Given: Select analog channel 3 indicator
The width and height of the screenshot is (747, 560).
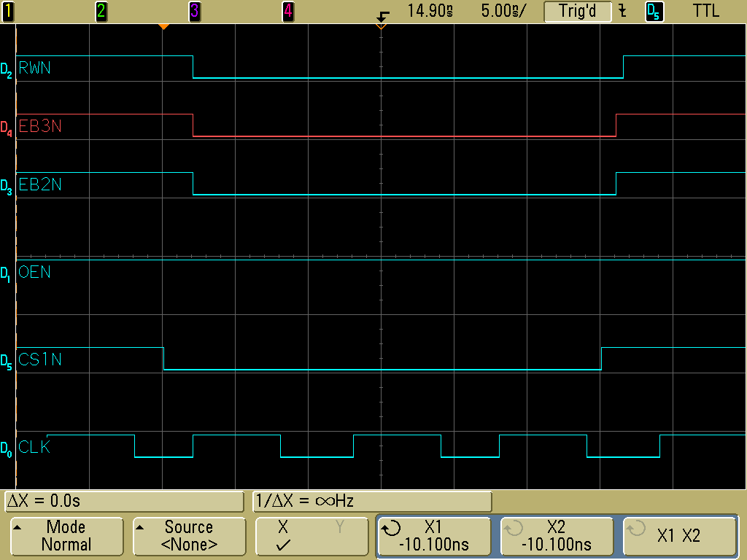Looking at the screenshot, I should click(194, 11).
